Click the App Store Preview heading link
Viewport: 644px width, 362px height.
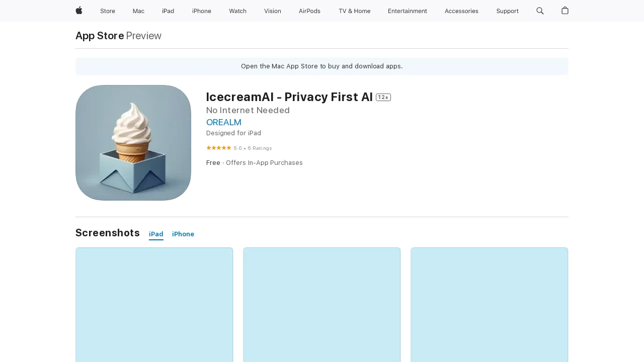[99, 36]
